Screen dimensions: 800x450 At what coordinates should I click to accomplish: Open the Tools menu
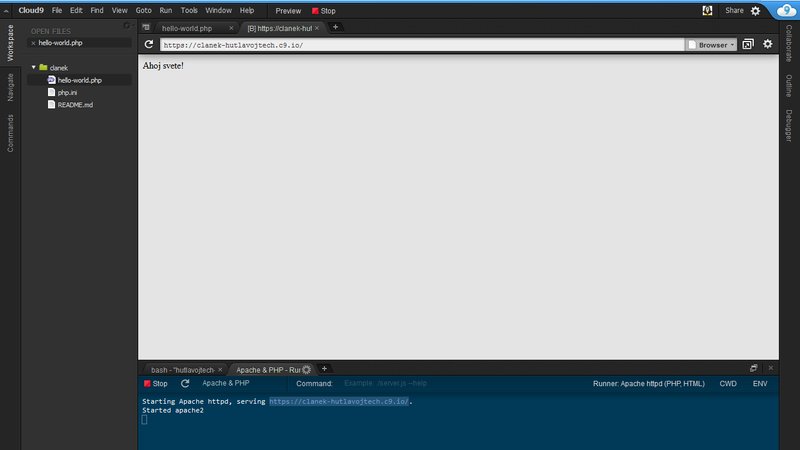coord(189,10)
